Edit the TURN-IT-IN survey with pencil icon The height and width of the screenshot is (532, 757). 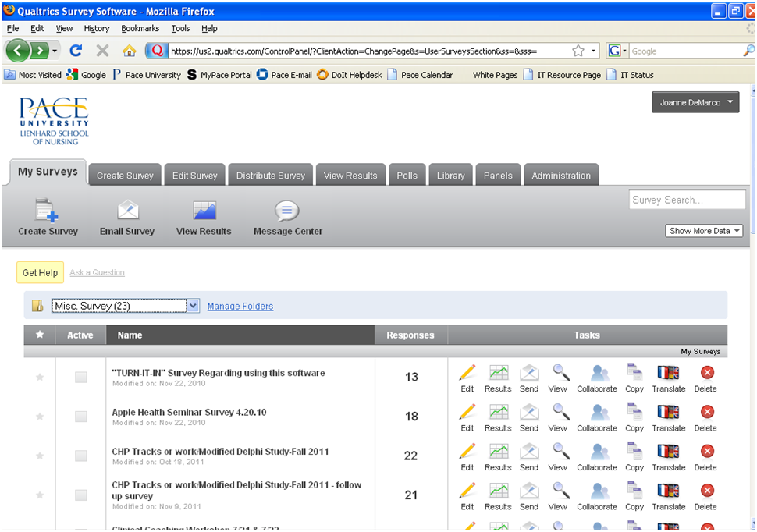point(467,374)
